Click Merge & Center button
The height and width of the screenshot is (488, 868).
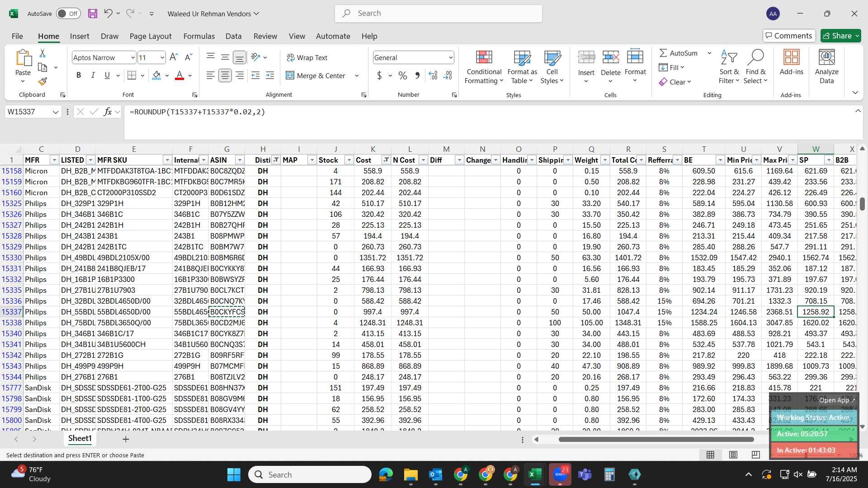tap(316, 75)
